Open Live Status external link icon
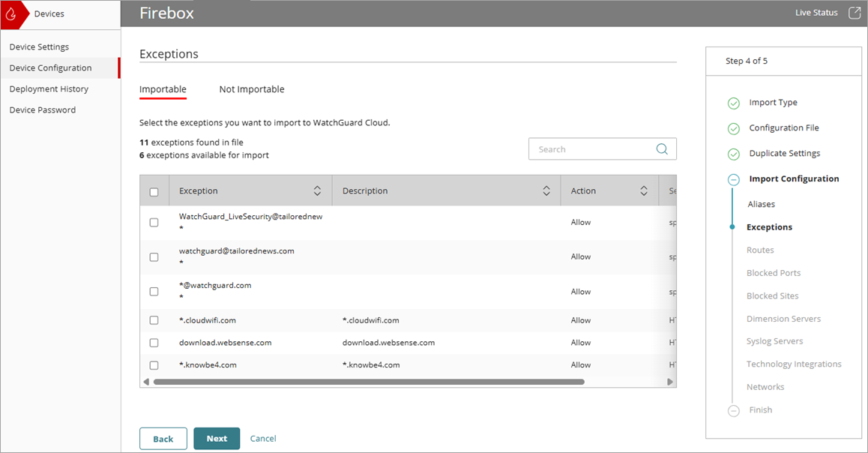 (855, 13)
